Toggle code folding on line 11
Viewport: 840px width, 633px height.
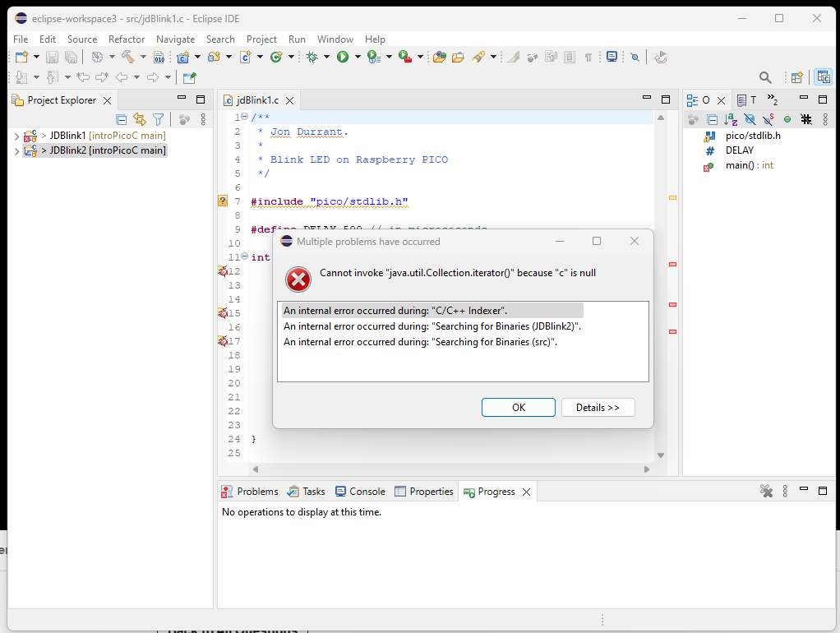point(244,256)
